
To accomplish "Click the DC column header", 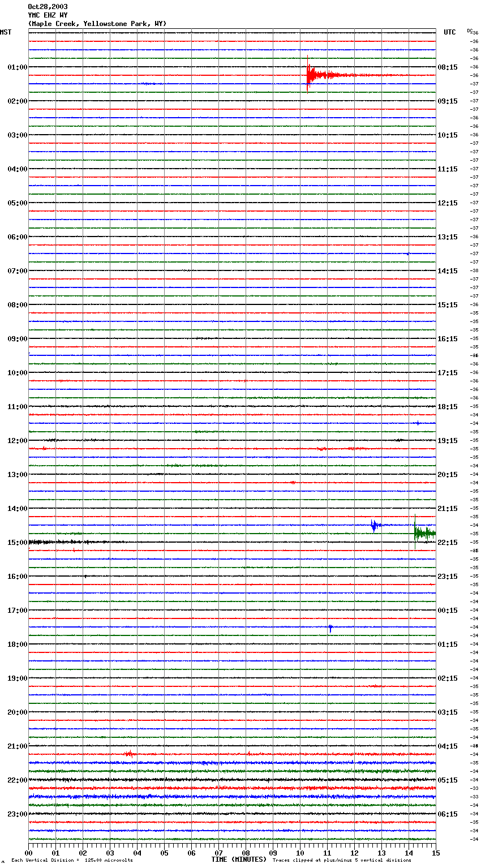I will click(470, 31).
